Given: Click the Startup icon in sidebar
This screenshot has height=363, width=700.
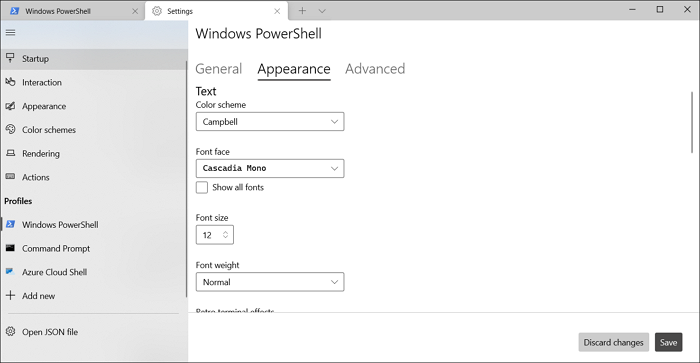Looking at the screenshot, I should (x=10, y=58).
